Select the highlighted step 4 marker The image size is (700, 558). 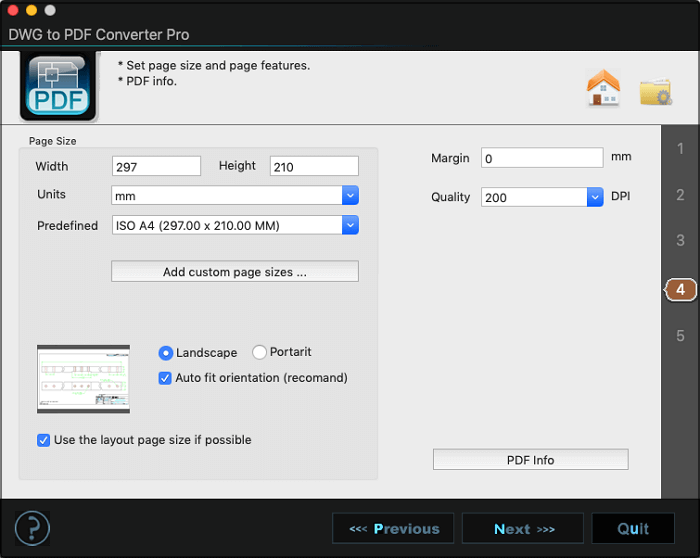[x=680, y=290]
